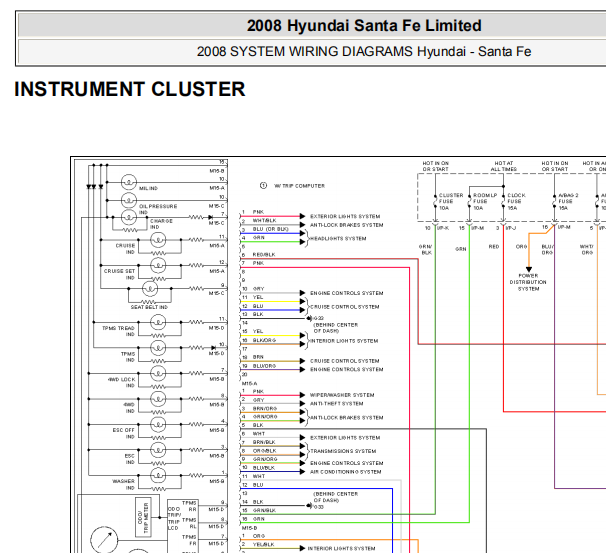Image resolution: width=606 pixels, height=553 pixels.
Task: Select the HEADLIGHTS SYSTEM label
Action: tap(338, 238)
